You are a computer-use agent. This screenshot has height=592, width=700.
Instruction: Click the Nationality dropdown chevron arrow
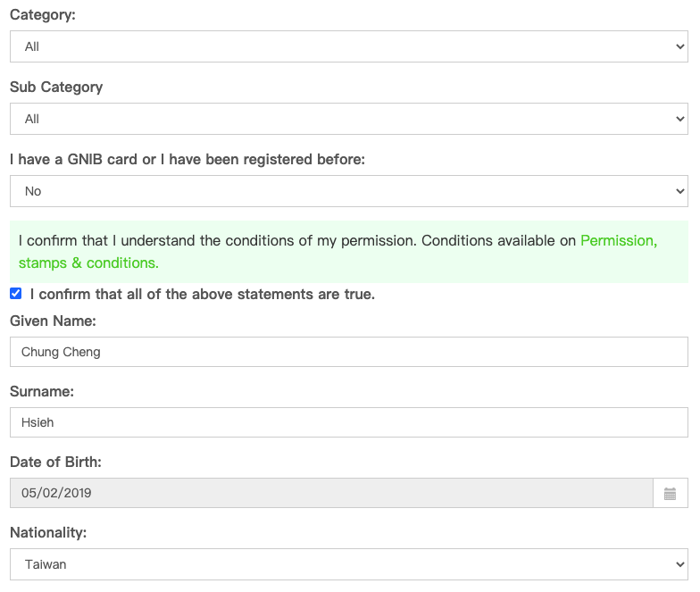(680, 564)
